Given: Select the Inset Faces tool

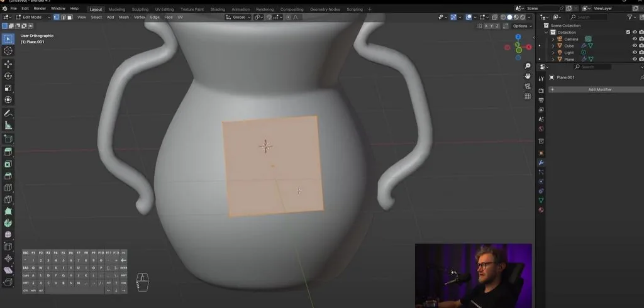Looking at the screenshot, I should pyautogui.click(x=8, y=164).
